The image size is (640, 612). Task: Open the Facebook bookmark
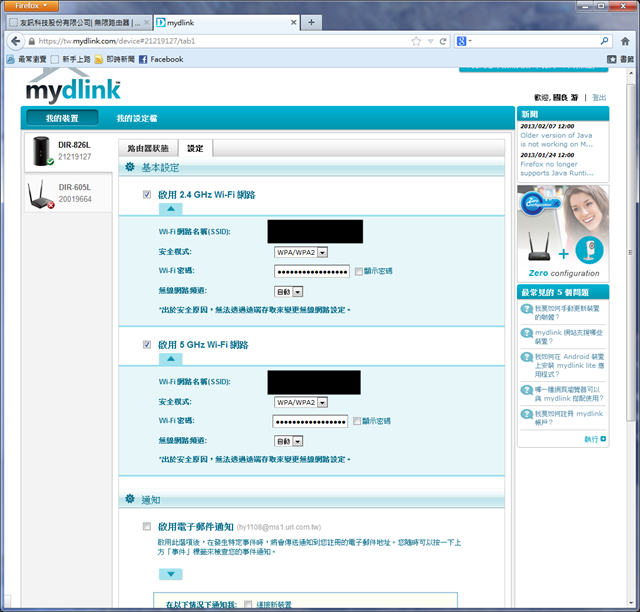pyautogui.click(x=161, y=59)
